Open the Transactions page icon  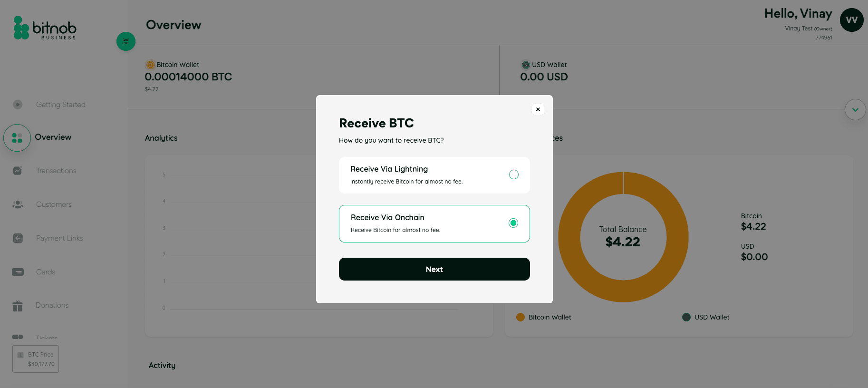[x=18, y=170]
